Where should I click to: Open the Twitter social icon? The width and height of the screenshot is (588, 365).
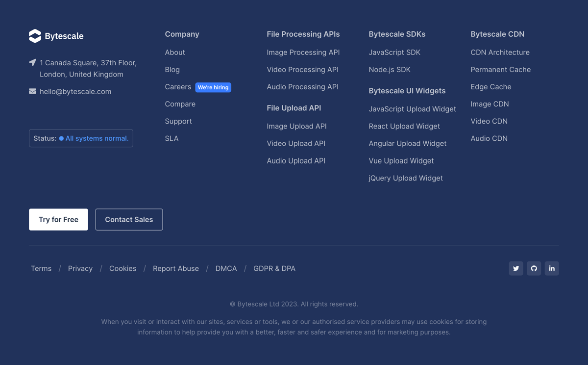(515, 268)
